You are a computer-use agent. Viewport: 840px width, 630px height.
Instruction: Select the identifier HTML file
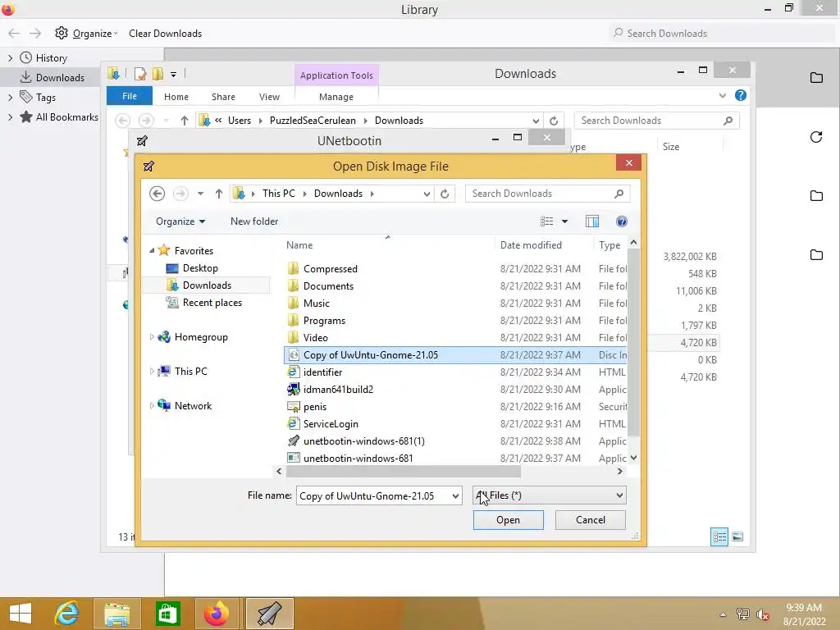pos(322,372)
